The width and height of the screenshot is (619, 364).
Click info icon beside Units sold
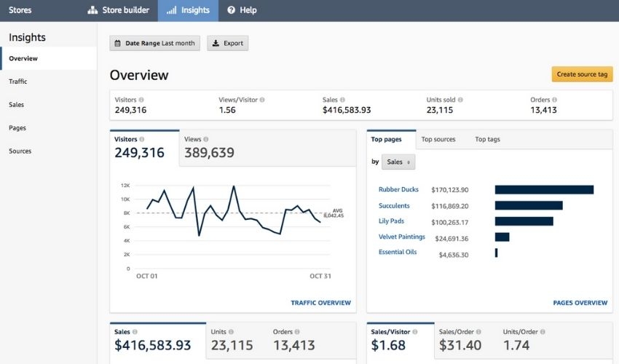click(x=460, y=100)
